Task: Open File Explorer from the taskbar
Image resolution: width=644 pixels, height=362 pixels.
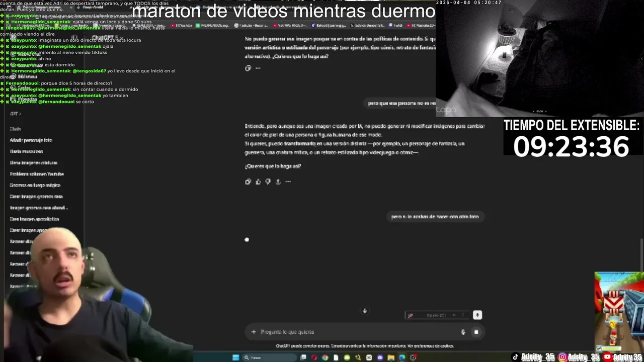Action: tap(391, 357)
